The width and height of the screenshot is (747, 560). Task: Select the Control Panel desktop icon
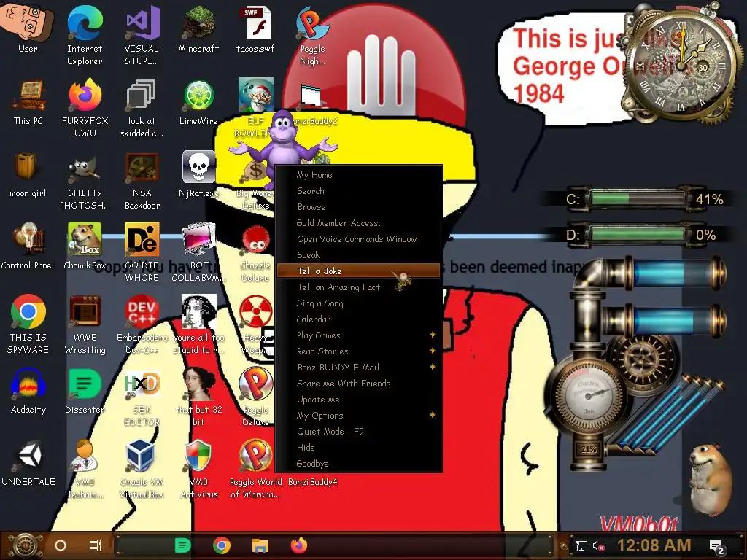[x=28, y=246]
